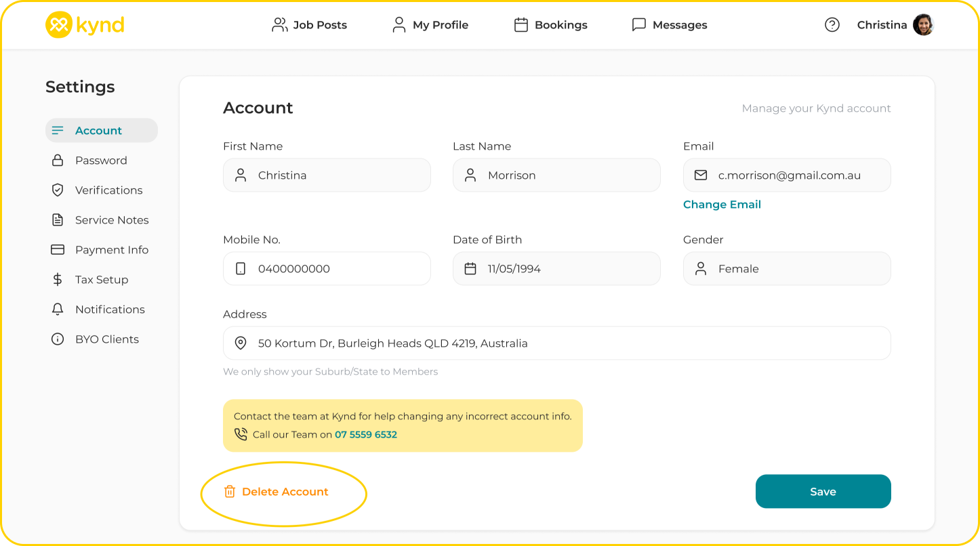Select the Gender field showing Female

point(786,269)
